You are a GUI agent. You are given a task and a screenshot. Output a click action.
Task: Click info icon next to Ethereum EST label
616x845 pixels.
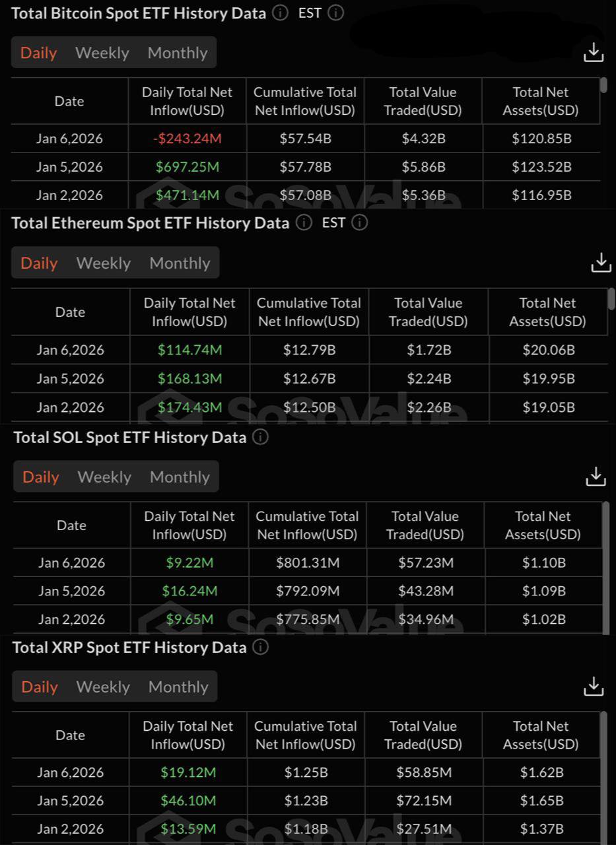click(x=360, y=223)
